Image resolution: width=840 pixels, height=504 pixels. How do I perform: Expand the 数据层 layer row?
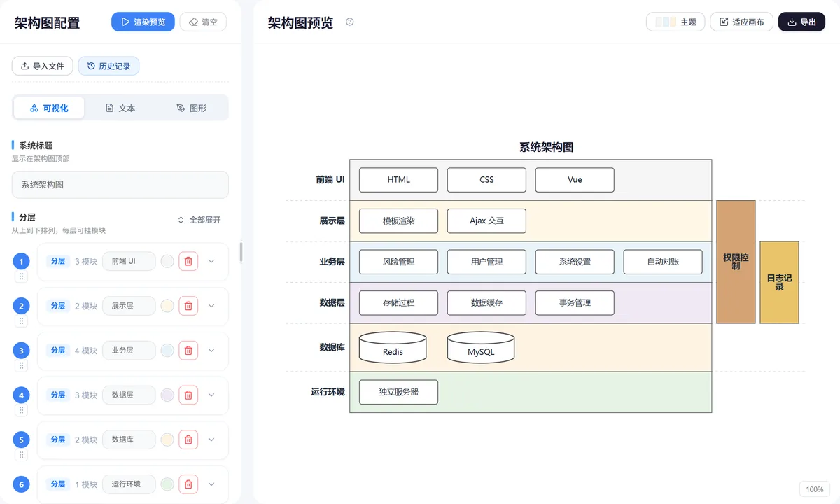(x=212, y=395)
